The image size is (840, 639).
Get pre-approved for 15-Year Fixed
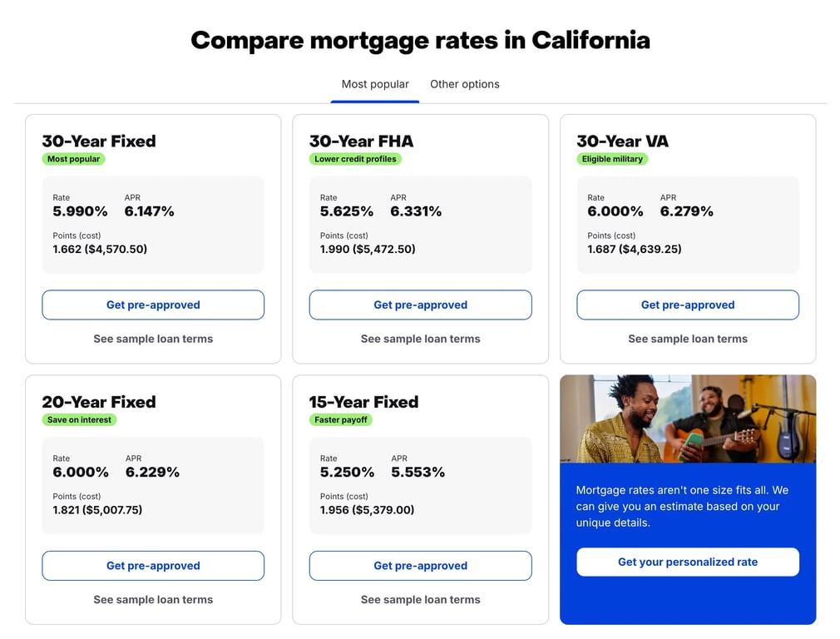420,566
